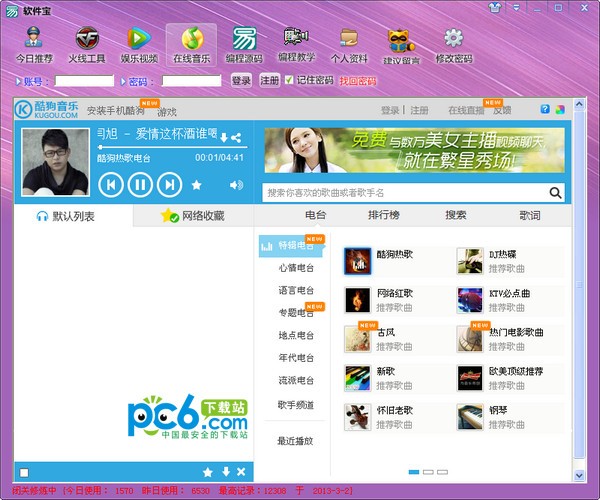Click 注册 in the Kugou header
Image resolution: width=600 pixels, height=500 pixels.
pyautogui.click(x=419, y=111)
